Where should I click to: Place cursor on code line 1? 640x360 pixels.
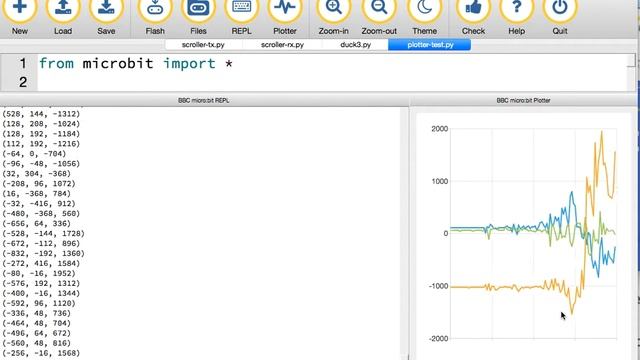pos(333,64)
